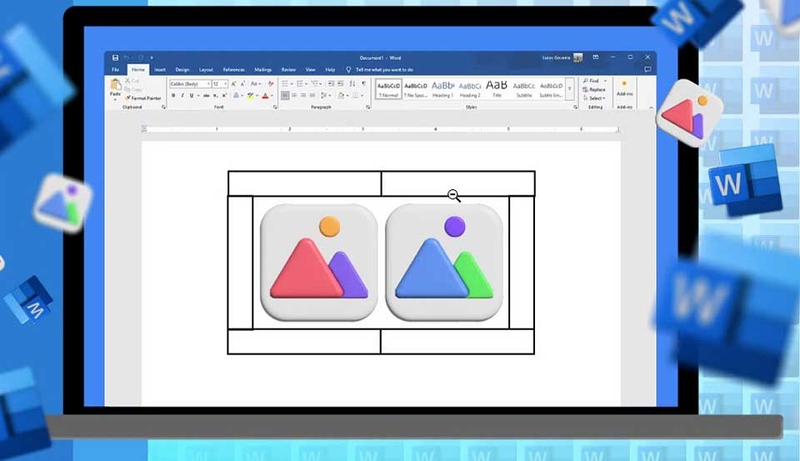Apply Underline formatting
Viewport: 800px width, 461px height.
tap(191, 95)
